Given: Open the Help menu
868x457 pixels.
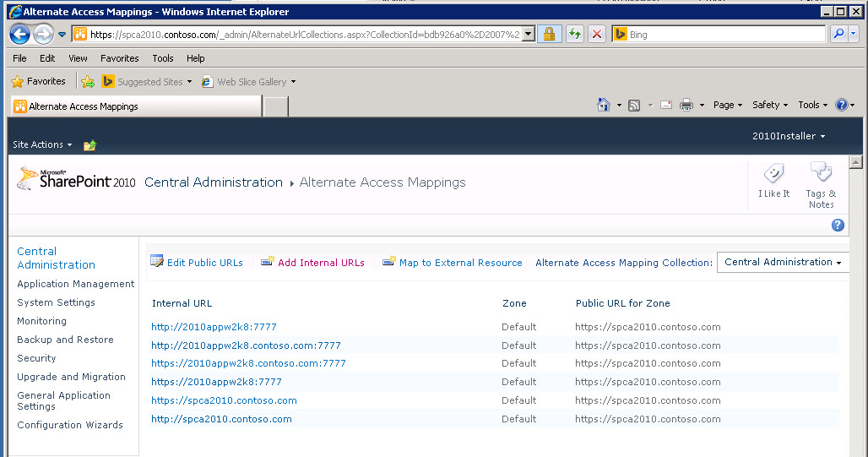Looking at the screenshot, I should coord(195,58).
